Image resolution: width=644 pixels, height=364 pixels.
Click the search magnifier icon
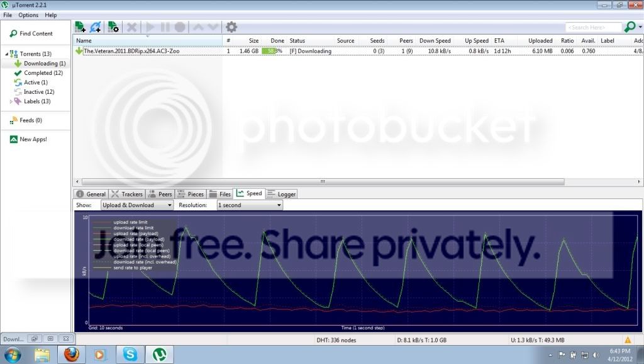point(630,27)
